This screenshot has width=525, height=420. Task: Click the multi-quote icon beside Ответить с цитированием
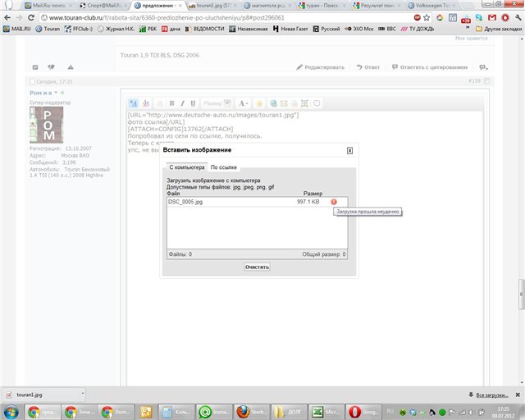(483, 67)
